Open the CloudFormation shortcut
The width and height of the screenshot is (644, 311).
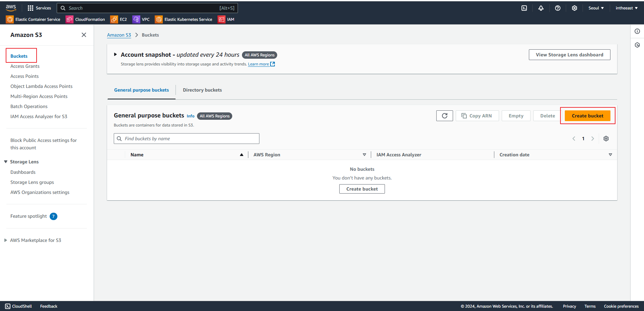(86, 19)
